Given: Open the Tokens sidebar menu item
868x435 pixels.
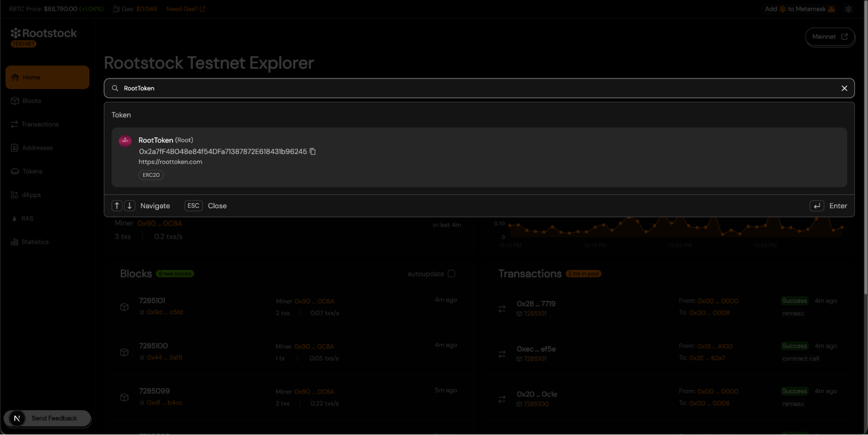Looking at the screenshot, I should 32,172.
